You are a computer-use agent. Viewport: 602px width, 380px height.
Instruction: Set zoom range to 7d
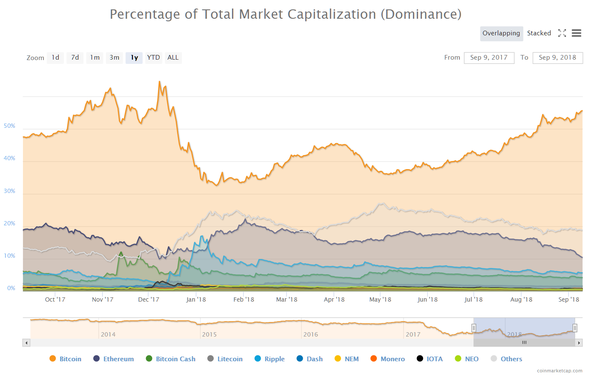tap(75, 58)
